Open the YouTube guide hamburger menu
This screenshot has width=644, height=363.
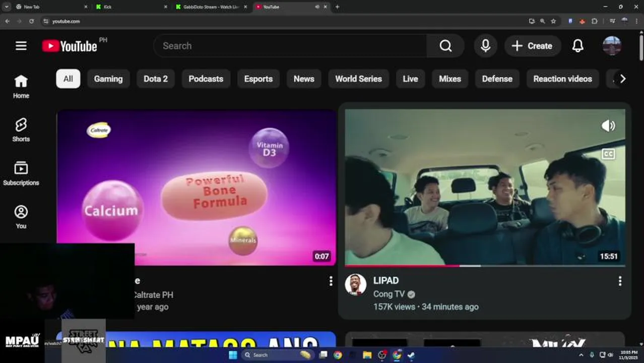[x=21, y=46]
